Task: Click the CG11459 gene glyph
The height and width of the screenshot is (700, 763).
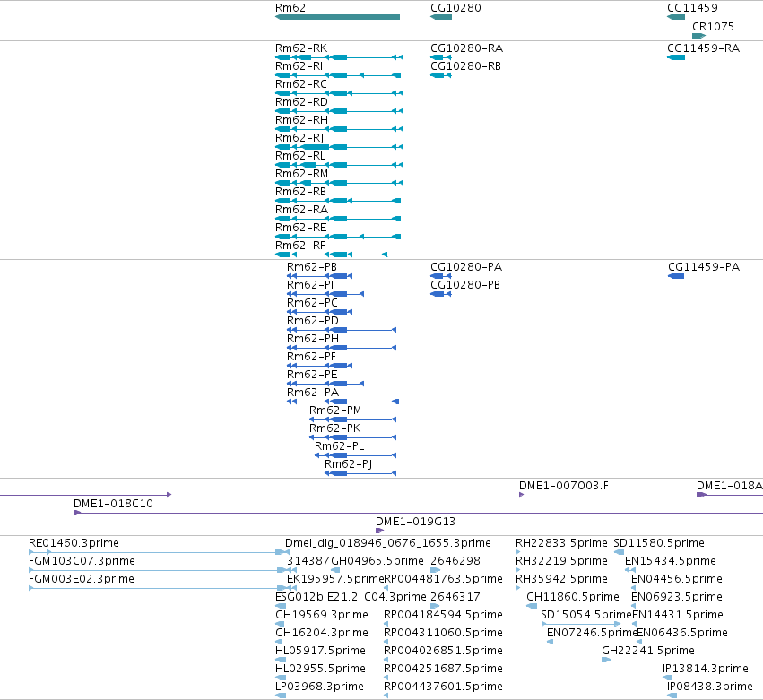Action: pyautogui.click(x=676, y=17)
